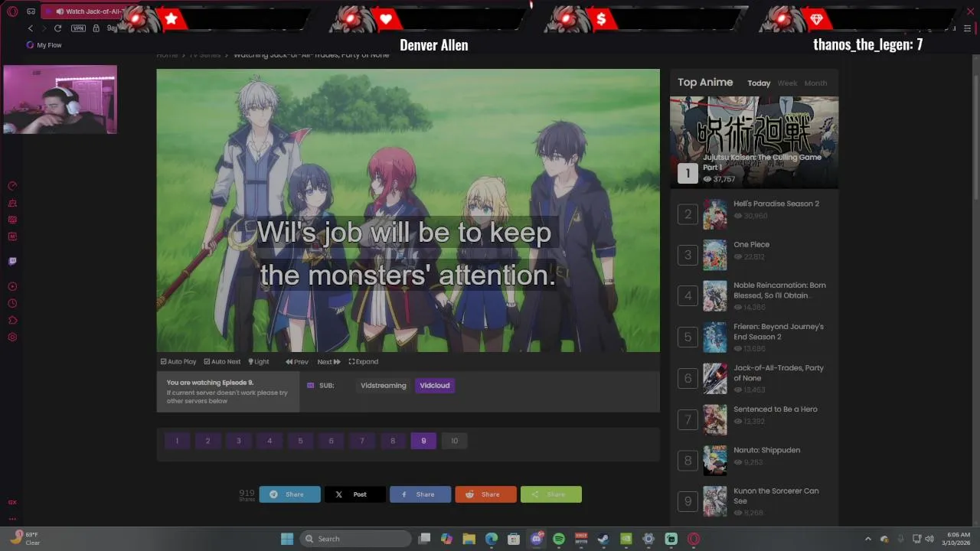Share via the Telegram Share button
Screen dimensions: 980x551
[289, 494]
